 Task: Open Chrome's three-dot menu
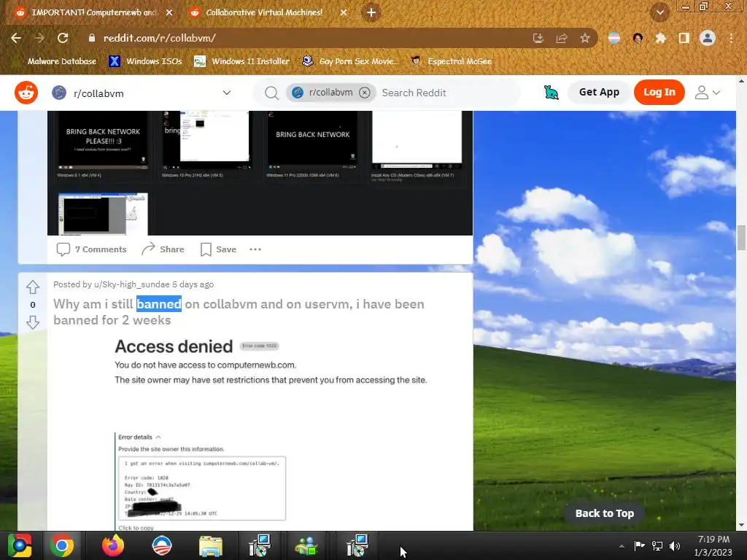pyautogui.click(x=731, y=38)
